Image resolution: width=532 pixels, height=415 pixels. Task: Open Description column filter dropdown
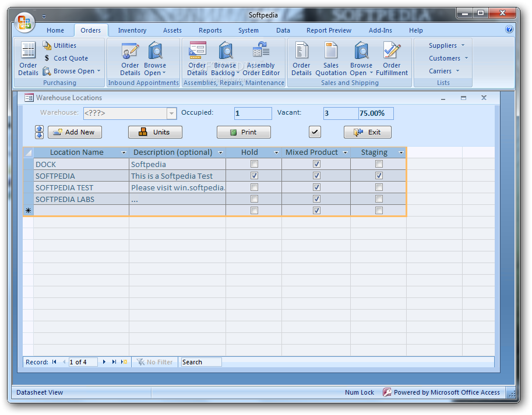click(x=220, y=153)
